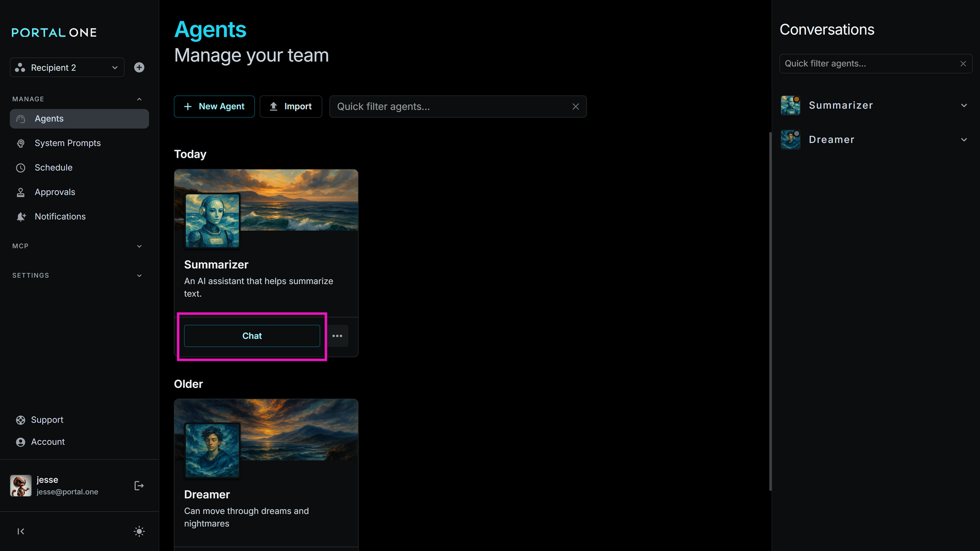
Task: Clear the Conversations filter field
Action: pos(963,64)
